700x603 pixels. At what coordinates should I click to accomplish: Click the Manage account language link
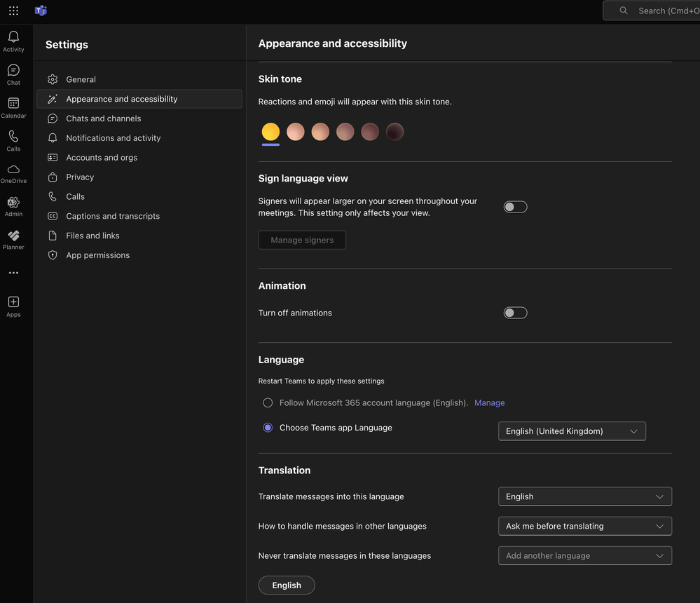click(489, 403)
